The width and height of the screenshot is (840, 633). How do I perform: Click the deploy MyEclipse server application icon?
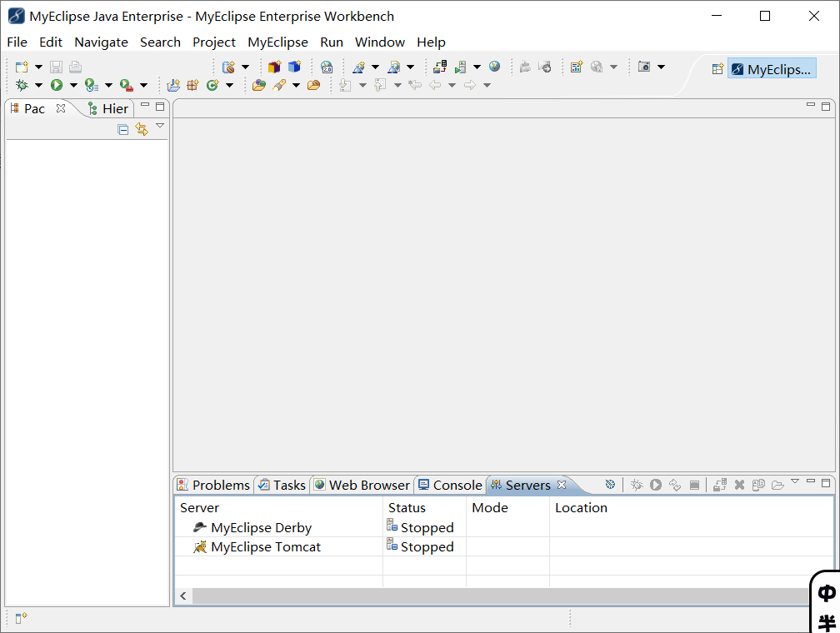pyautogui.click(x=440, y=67)
